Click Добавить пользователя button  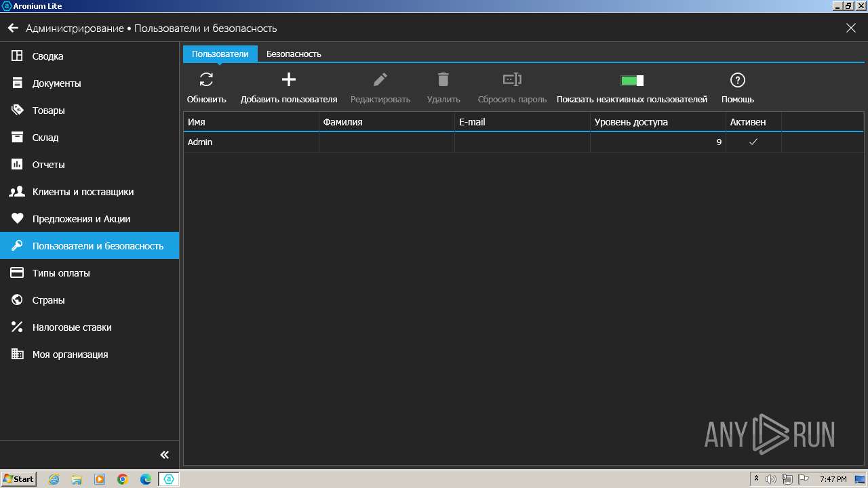coord(289,88)
